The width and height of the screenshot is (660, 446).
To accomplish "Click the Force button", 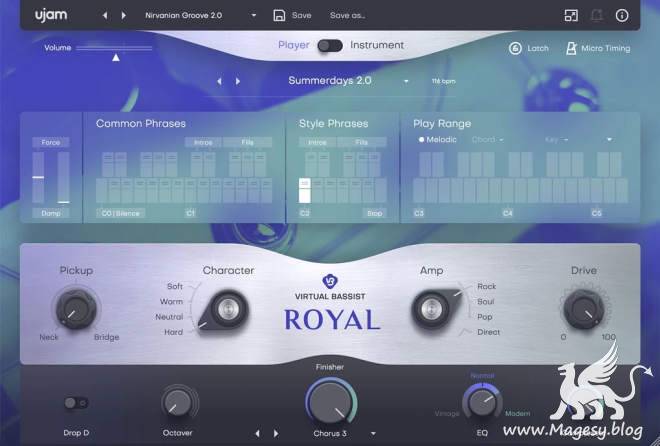I will click(x=51, y=142).
